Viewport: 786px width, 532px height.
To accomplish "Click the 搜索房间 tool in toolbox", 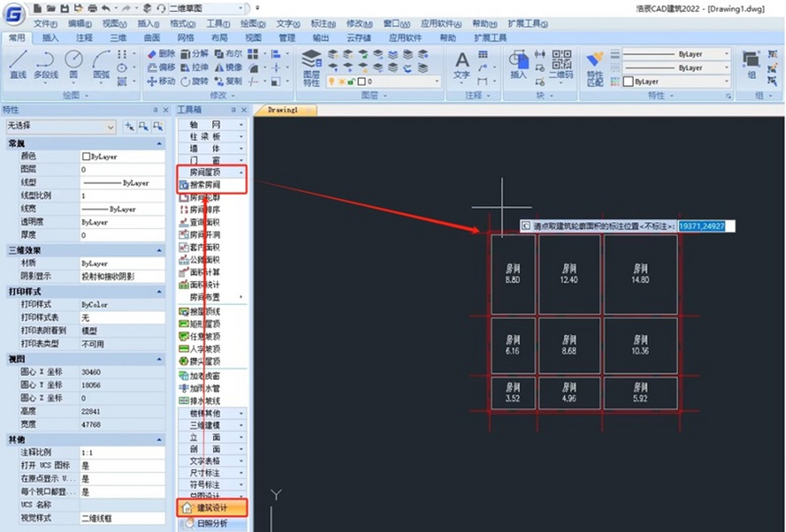I will pyautogui.click(x=206, y=185).
